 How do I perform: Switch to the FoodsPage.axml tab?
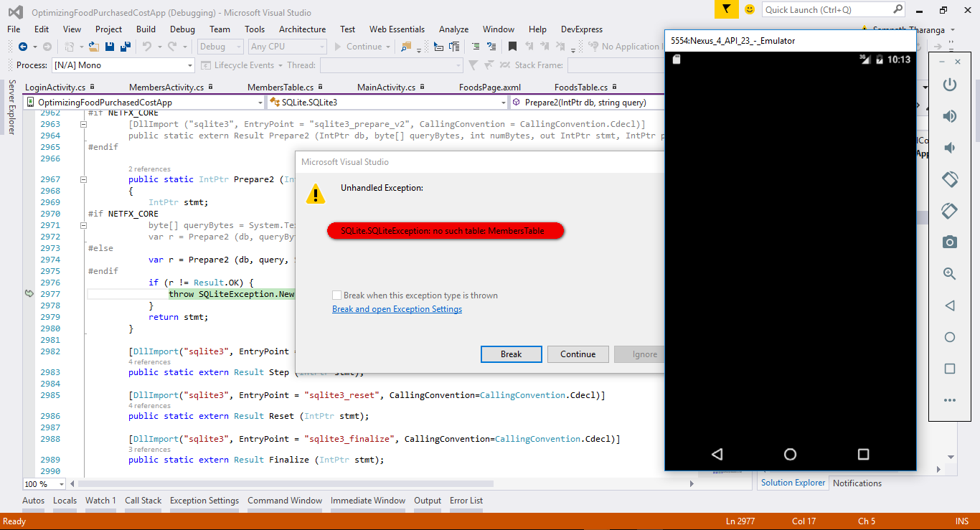[490, 87]
